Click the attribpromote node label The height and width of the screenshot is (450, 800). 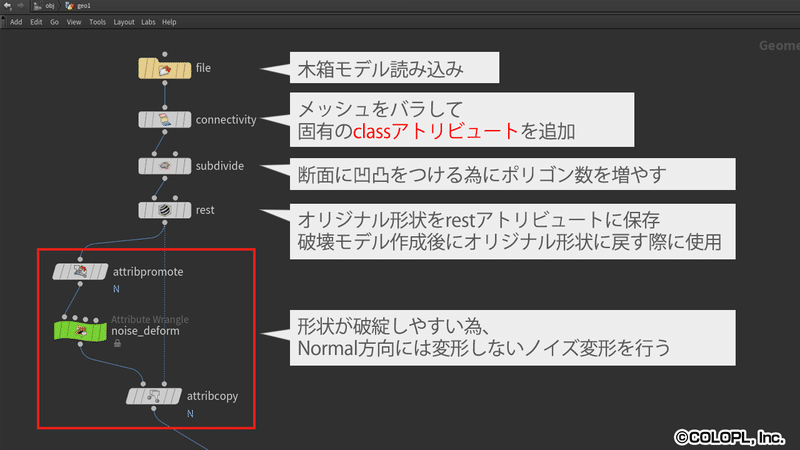point(148,271)
